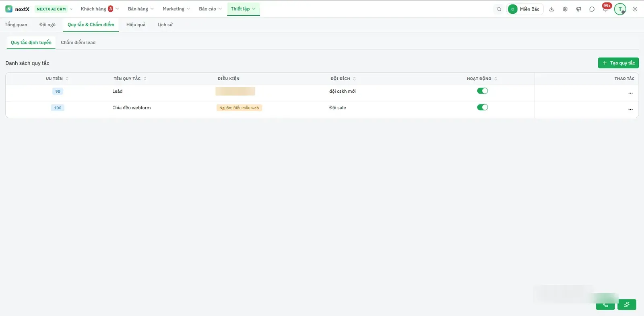Image resolution: width=644 pixels, height=316 pixels.
Task: Click the Nguồn: Biểu mẫu web condition tag
Action: point(239,108)
